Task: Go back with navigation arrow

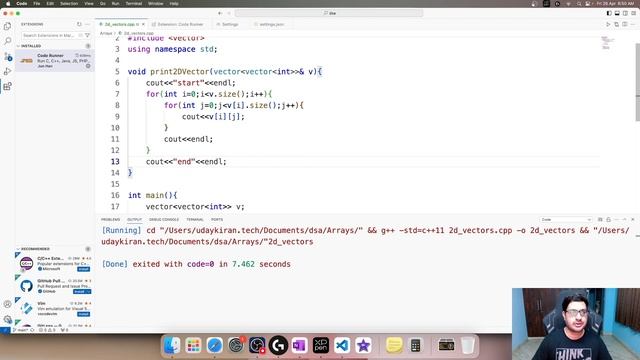Action: pos(220,13)
